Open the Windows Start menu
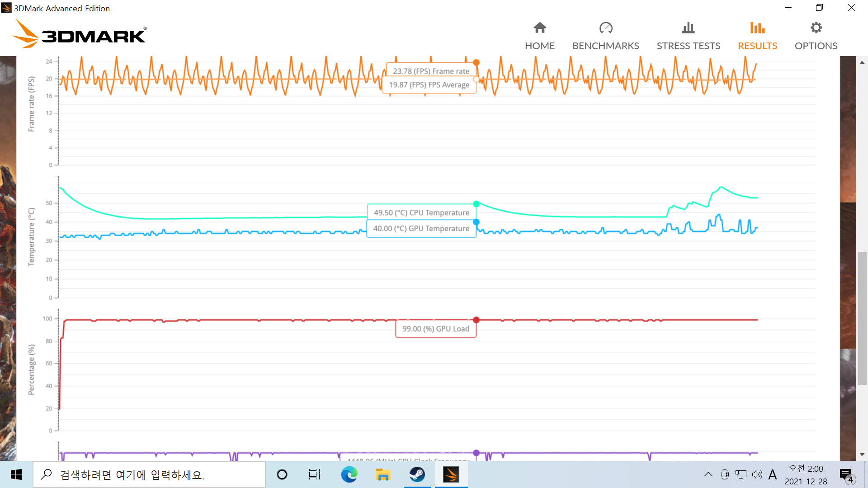Screen dimensions: 868x488 tap(16, 474)
